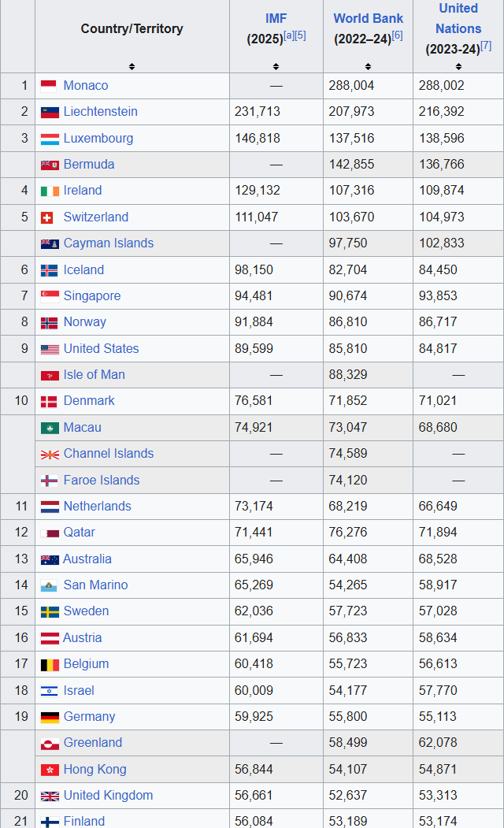
Task: Open the Liechtenstein article link
Action: tap(100, 112)
